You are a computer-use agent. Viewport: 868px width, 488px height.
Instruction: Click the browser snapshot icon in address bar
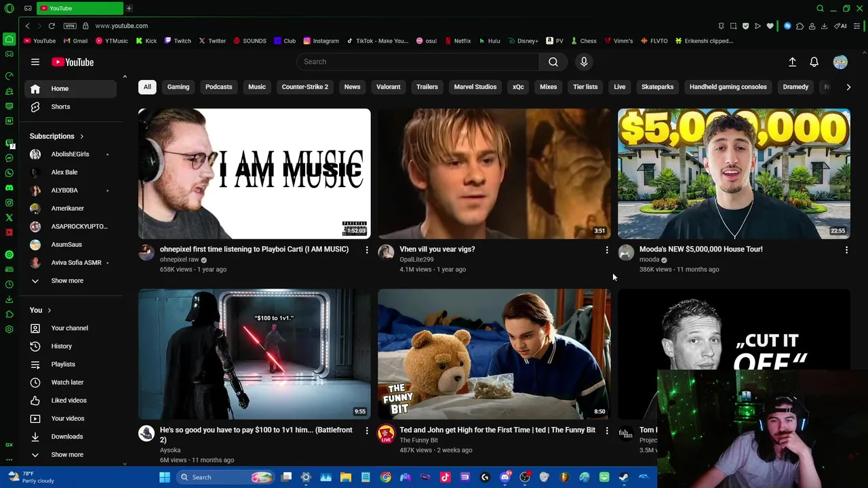click(x=733, y=26)
